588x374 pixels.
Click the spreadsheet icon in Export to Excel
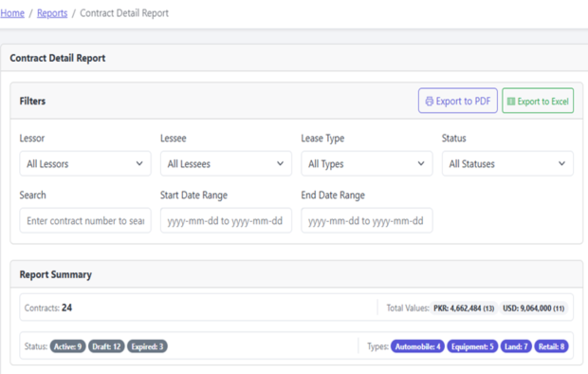(511, 102)
